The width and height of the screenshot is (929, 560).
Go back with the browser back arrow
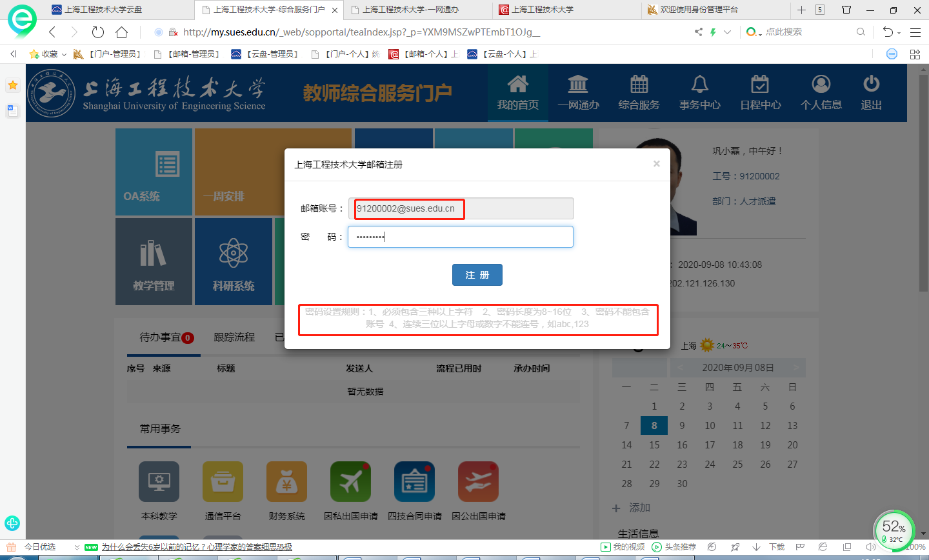tap(52, 32)
